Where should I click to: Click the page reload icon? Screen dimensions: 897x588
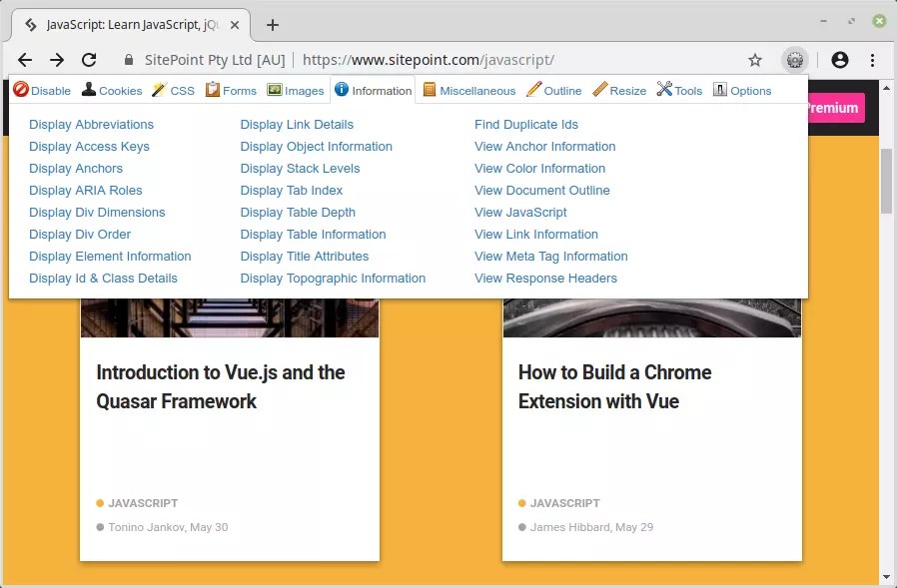click(x=90, y=60)
